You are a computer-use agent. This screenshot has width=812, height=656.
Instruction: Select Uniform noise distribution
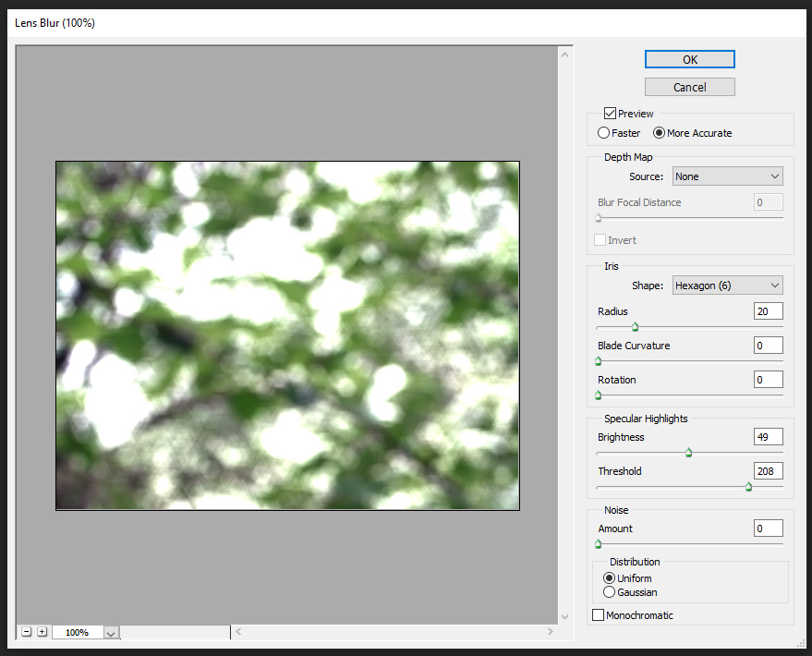(609, 578)
